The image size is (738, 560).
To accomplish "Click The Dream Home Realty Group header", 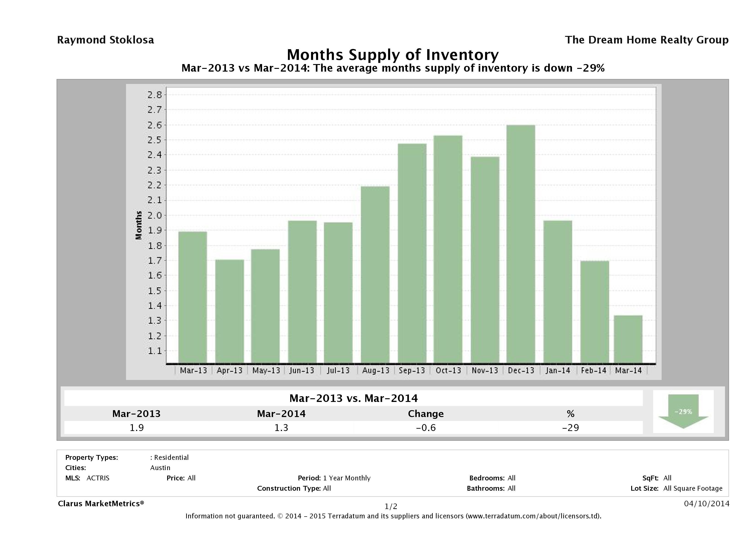I will pos(647,40).
